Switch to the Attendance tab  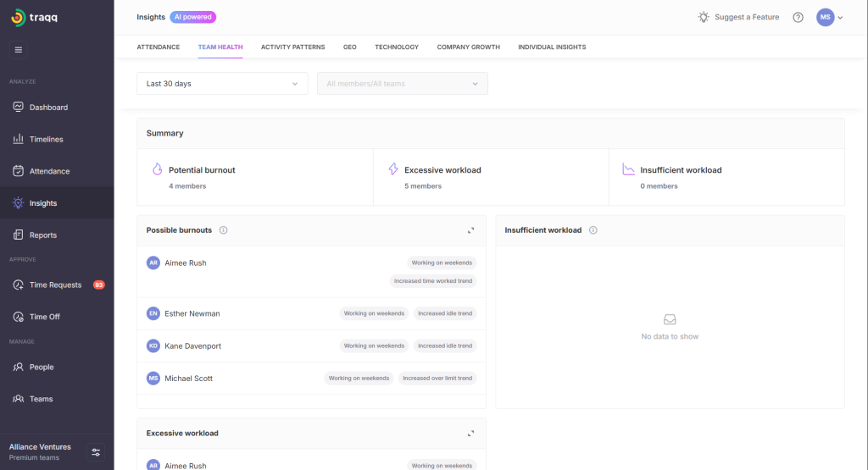tap(159, 47)
